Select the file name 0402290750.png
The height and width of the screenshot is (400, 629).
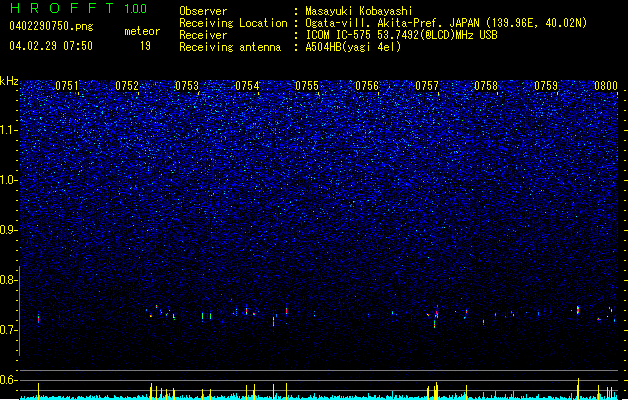[x=51, y=27]
